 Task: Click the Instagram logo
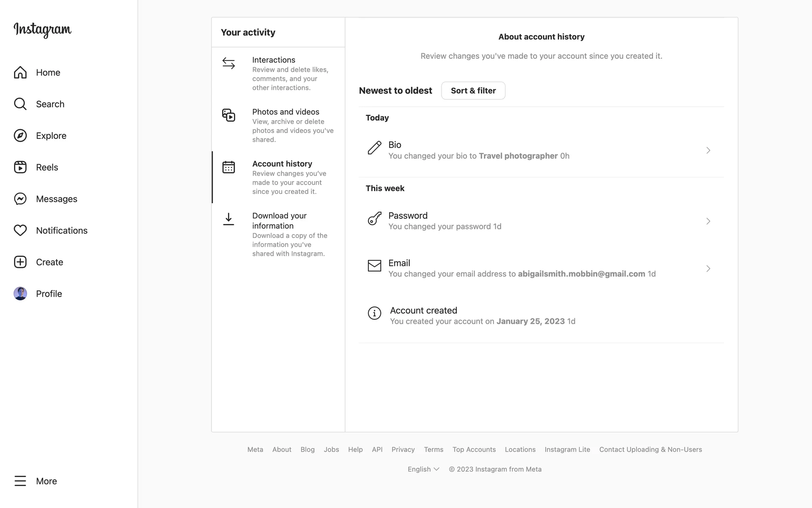pos(43,30)
